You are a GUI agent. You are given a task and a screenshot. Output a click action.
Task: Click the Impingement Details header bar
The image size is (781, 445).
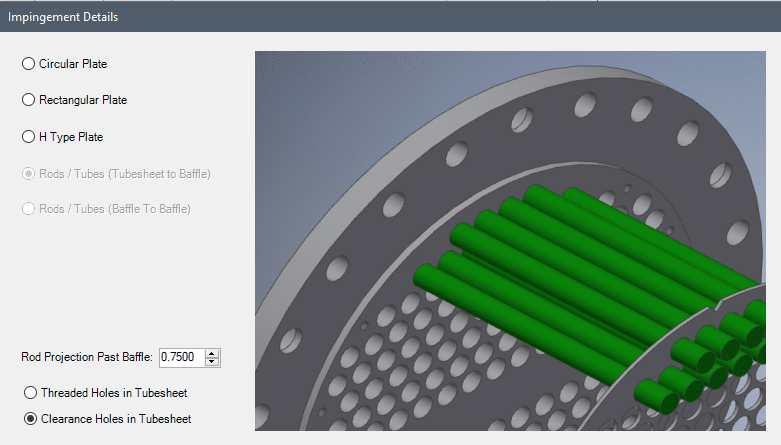(x=390, y=18)
